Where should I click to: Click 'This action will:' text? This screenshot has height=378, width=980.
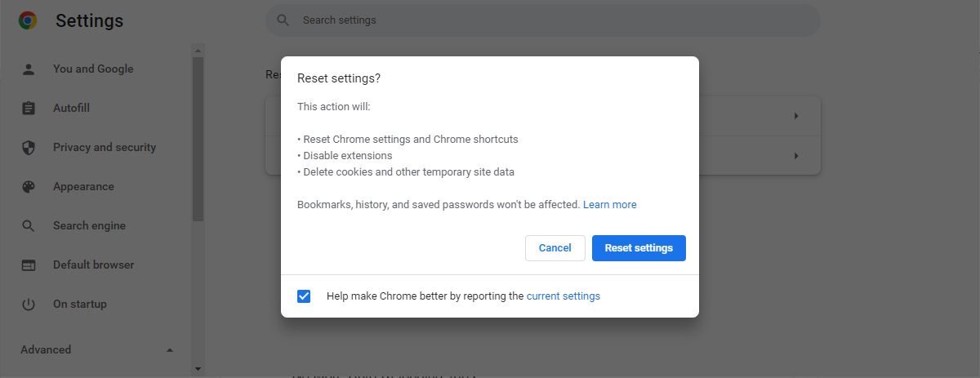(x=334, y=107)
